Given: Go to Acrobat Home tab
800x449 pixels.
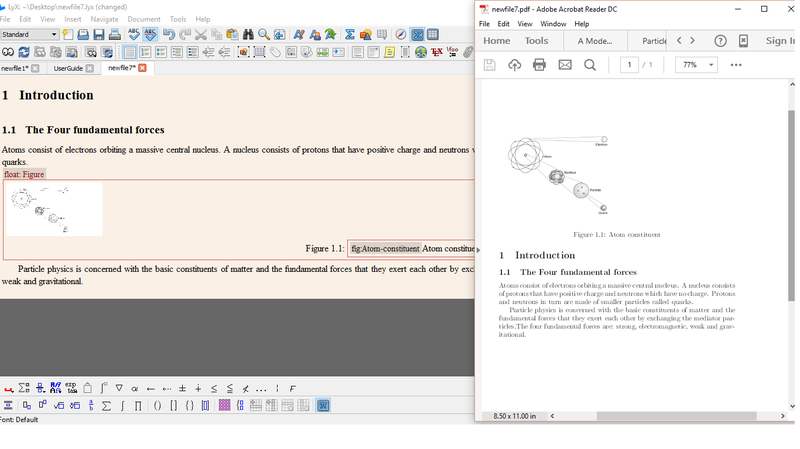Looking at the screenshot, I should point(496,41).
